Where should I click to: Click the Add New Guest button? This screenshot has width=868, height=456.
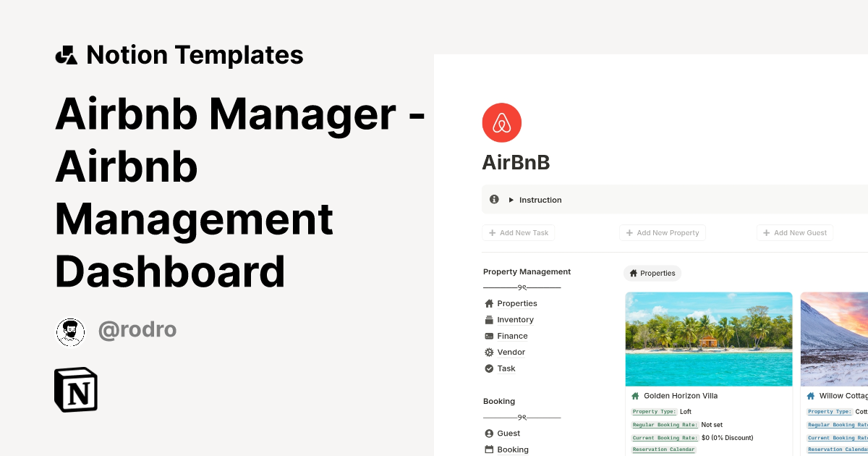tap(794, 232)
